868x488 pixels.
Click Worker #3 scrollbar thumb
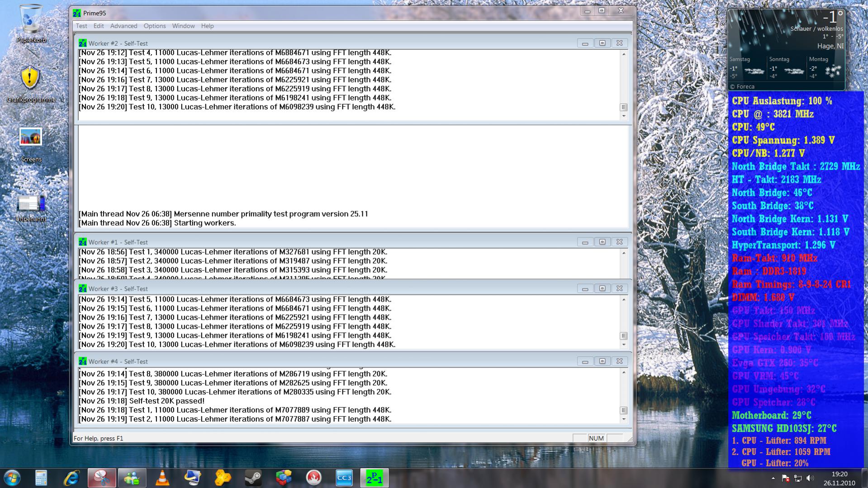coord(624,336)
